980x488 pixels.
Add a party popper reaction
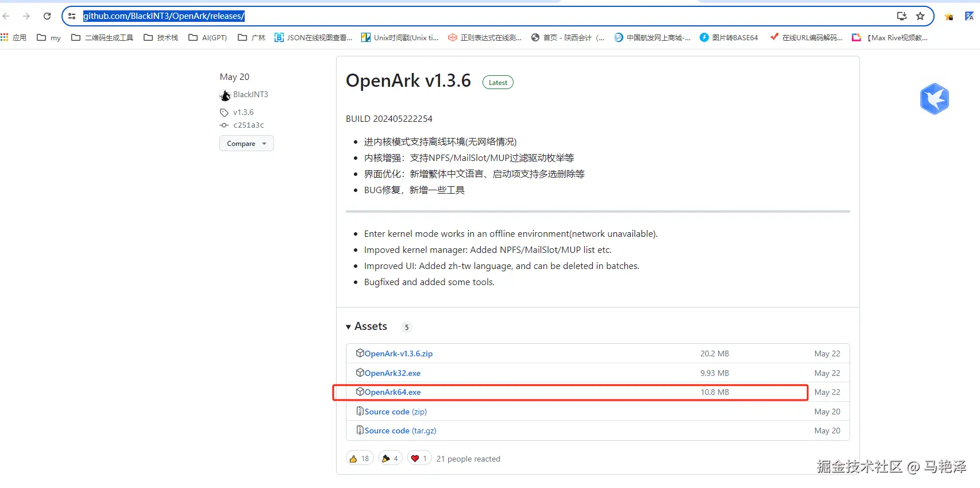tap(390, 459)
